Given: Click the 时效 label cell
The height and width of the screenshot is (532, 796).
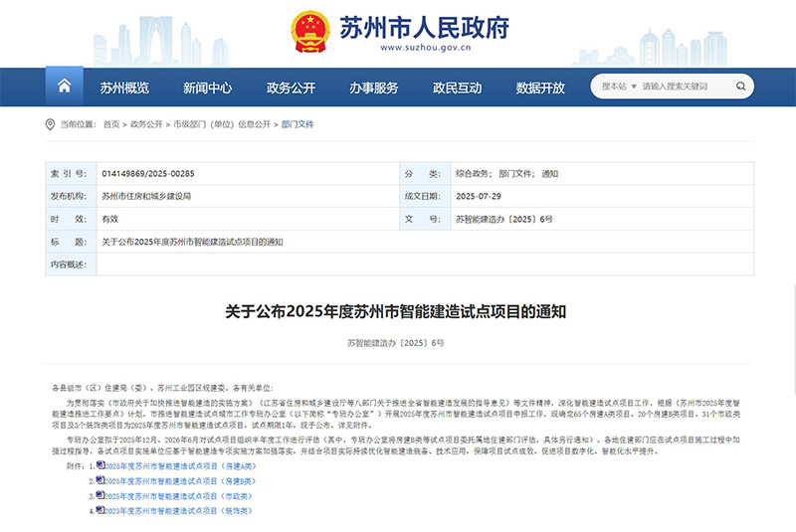Looking at the screenshot, I should pyautogui.click(x=71, y=219).
